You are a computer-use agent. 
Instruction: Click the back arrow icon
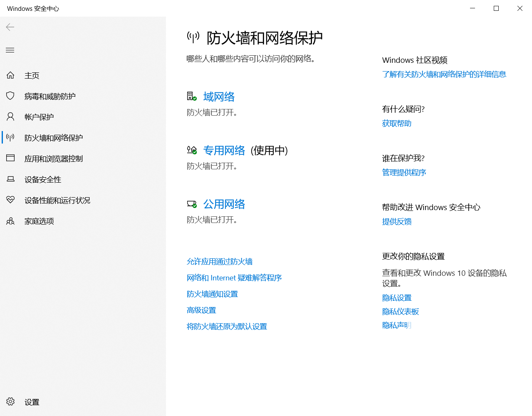point(10,27)
